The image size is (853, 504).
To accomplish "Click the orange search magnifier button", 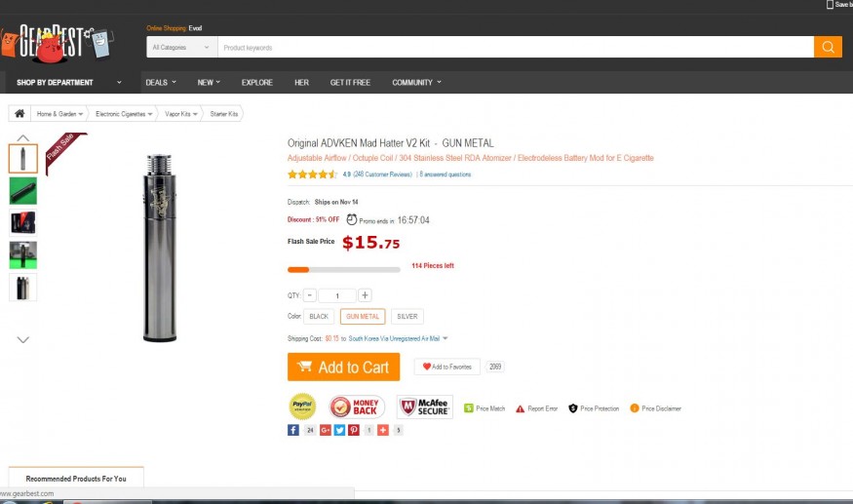I will click(828, 47).
